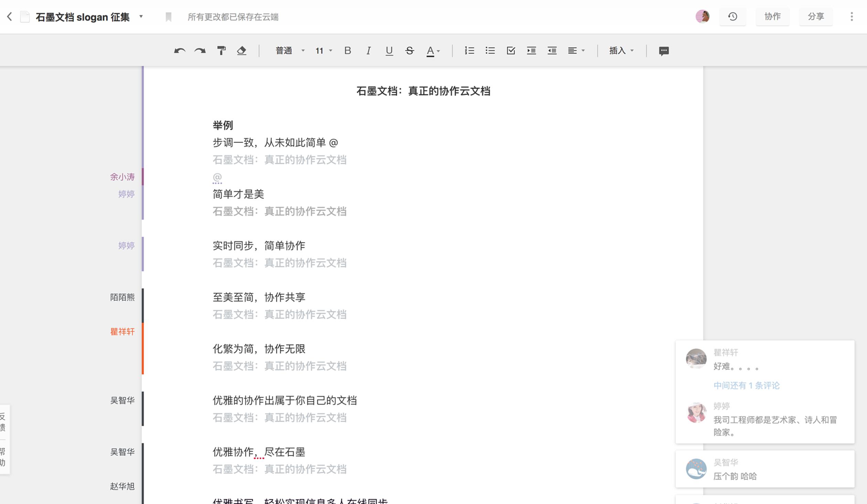This screenshot has height=504, width=867.
Task: Open the text color picker
Action: tap(433, 51)
